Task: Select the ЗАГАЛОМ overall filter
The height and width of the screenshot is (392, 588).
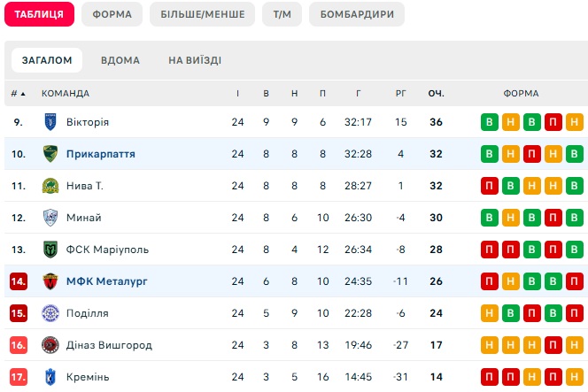Action: click(x=47, y=60)
